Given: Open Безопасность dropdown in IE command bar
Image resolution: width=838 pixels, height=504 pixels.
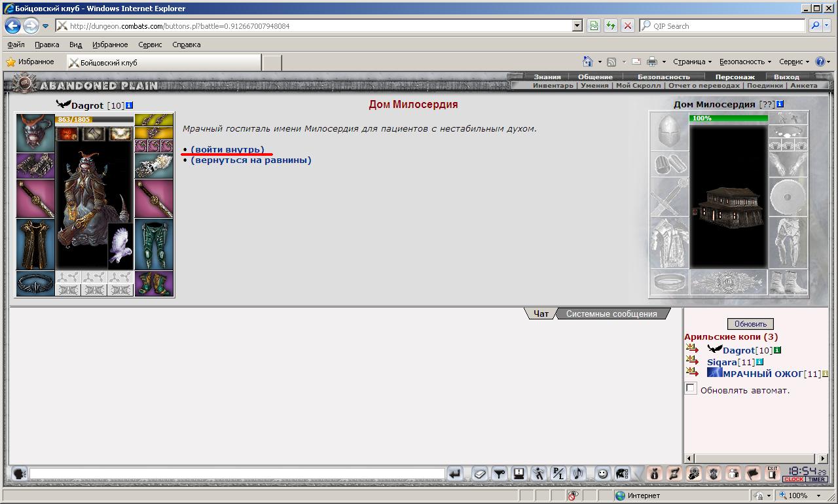Looking at the screenshot, I should click(745, 62).
